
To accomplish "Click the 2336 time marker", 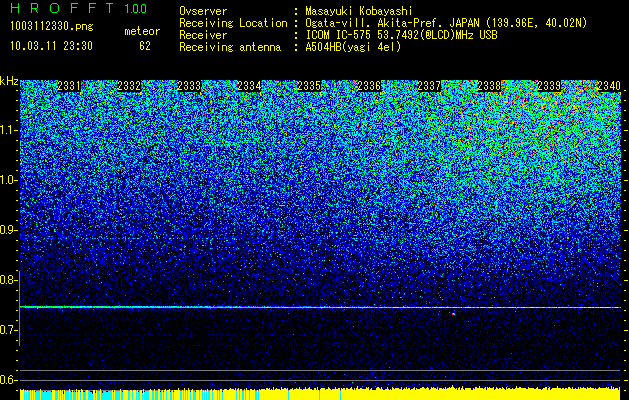I will click(369, 86).
